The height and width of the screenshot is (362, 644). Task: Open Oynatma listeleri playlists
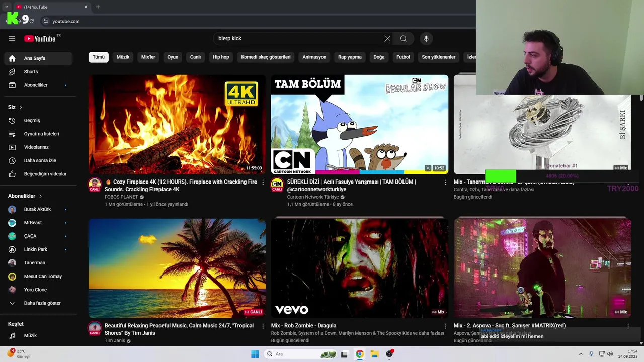click(39, 134)
